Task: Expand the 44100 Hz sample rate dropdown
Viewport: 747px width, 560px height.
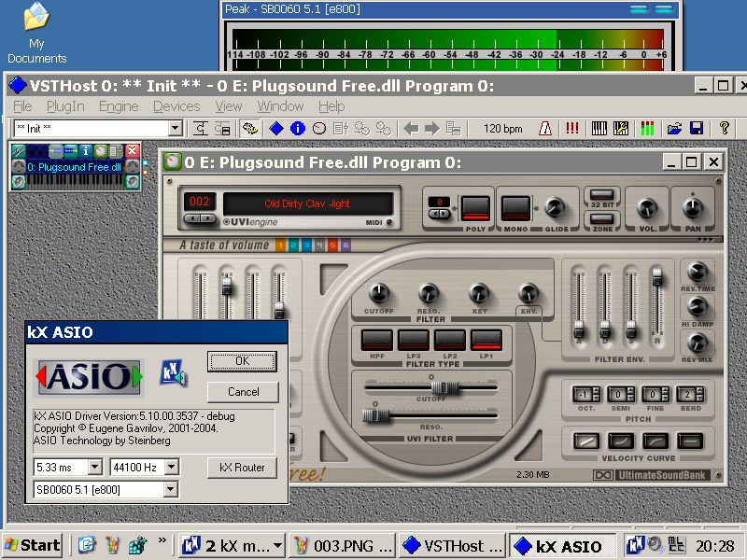Action: click(x=172, y=468)
